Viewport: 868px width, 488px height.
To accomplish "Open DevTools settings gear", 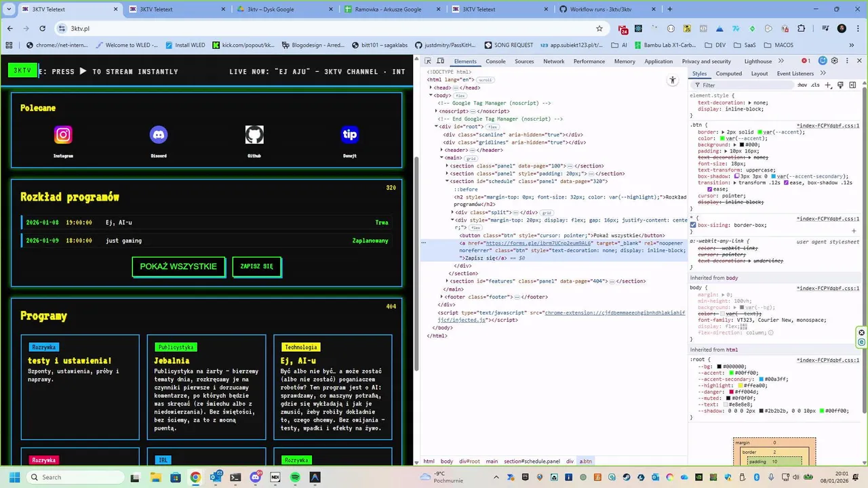I will (x=833, y=61).
